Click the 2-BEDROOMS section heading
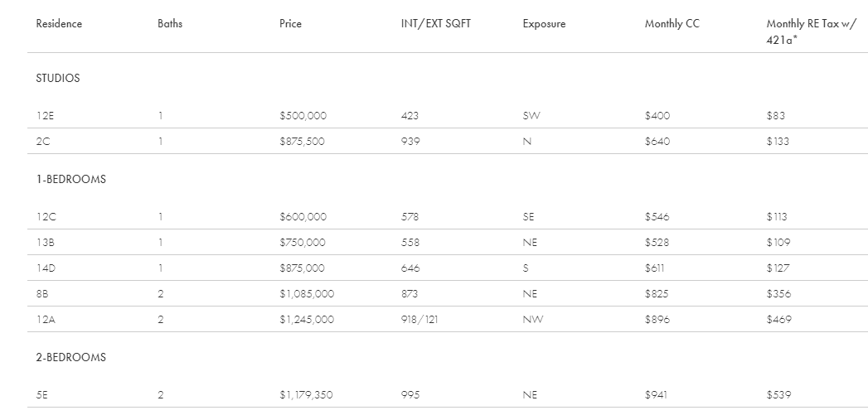This screenshot has height=420, width=868. [70, 358]
